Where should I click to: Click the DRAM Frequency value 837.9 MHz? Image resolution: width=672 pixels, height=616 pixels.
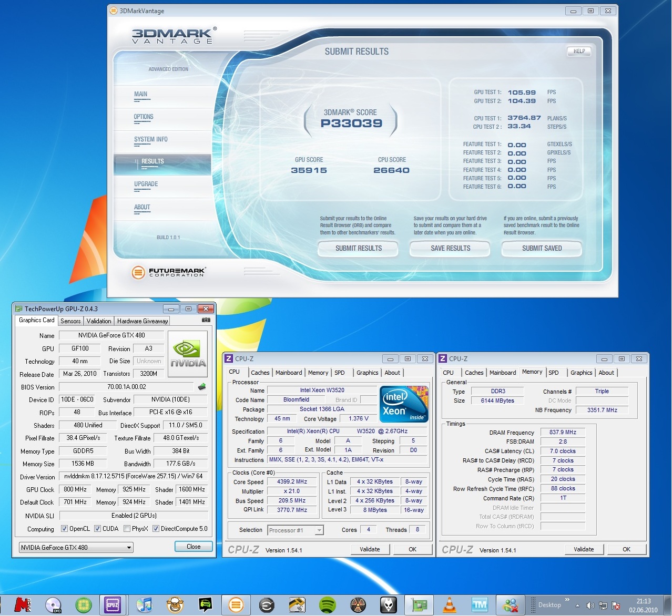pyautogui.click(x=563, y=432)
